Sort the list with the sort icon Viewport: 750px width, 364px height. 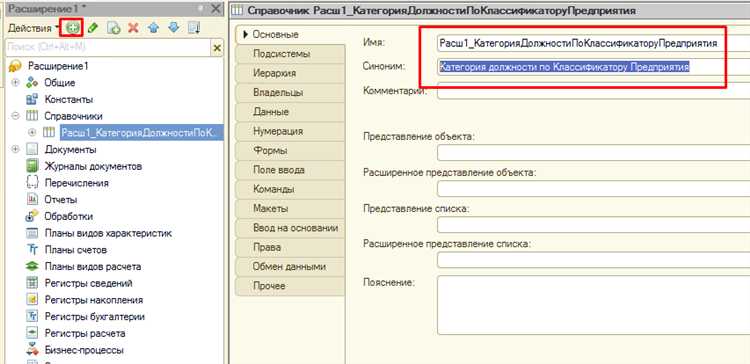(194, 28)
